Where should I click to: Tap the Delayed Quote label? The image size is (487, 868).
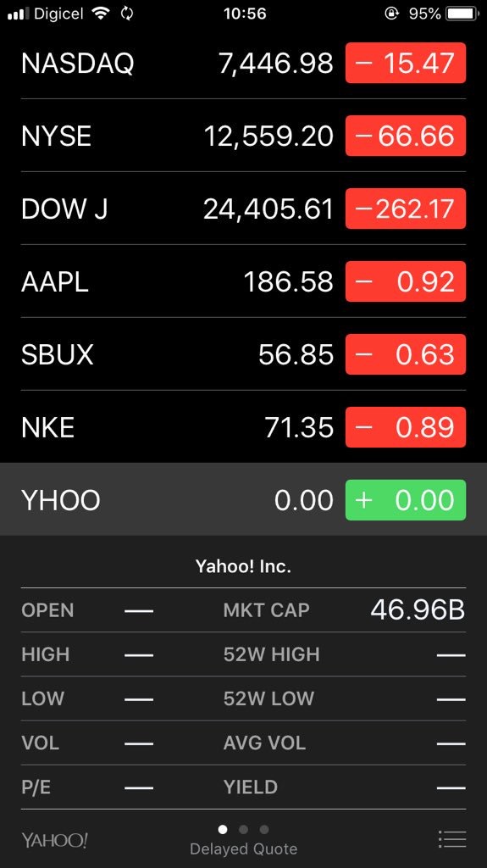[x=244, y=849]
